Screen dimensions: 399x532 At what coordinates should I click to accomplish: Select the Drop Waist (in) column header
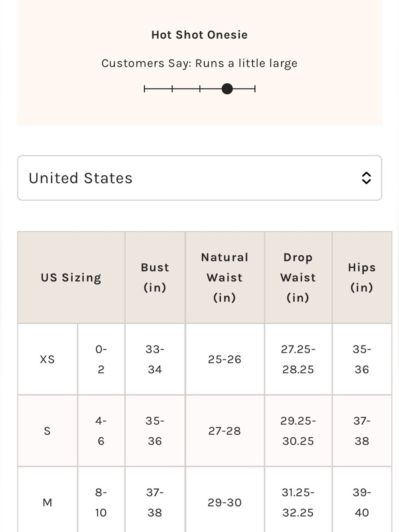point(298,277)
